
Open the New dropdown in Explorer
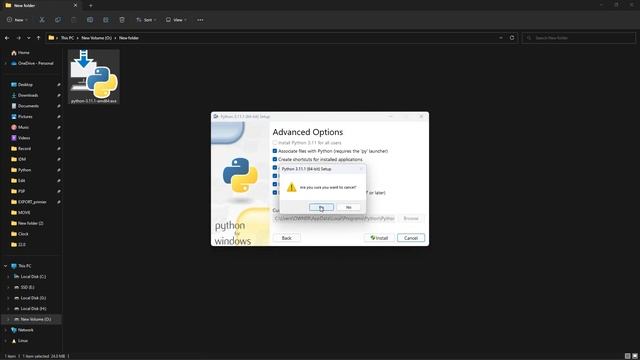(17, 20)
